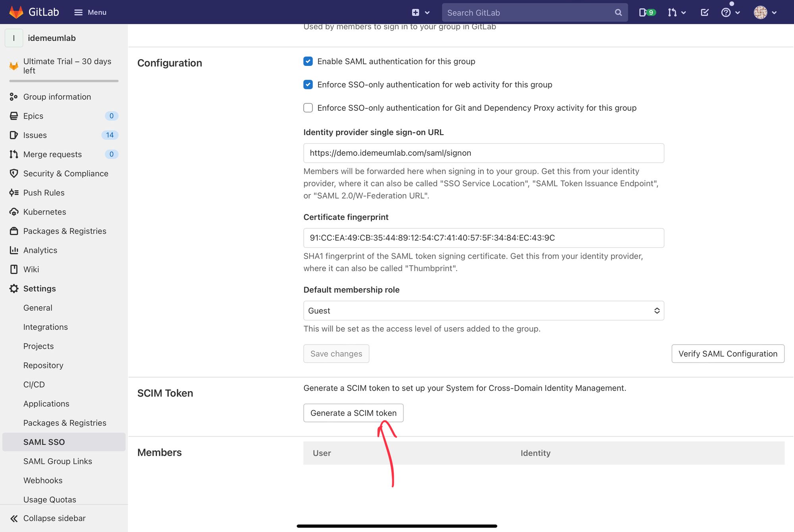The width and height of the screenshot is (794, 532).
Task: Click the Security & Compliance label
Action: [66, 173]
